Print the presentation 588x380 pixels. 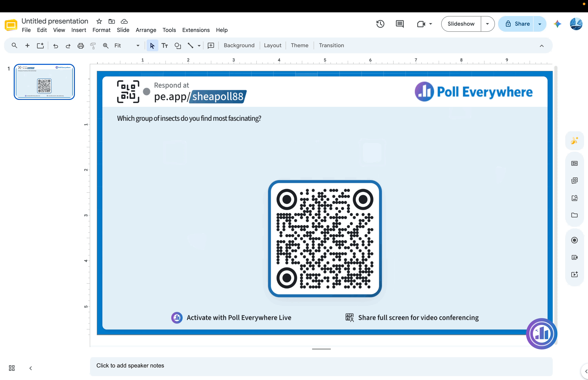pyautogui.click(x=81, y=46)
